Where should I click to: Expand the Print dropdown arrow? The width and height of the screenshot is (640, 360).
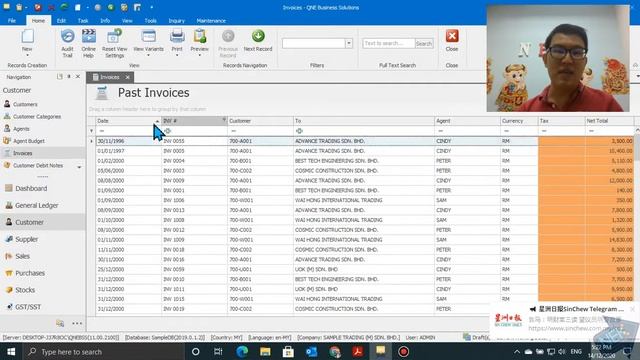[177, 55]
